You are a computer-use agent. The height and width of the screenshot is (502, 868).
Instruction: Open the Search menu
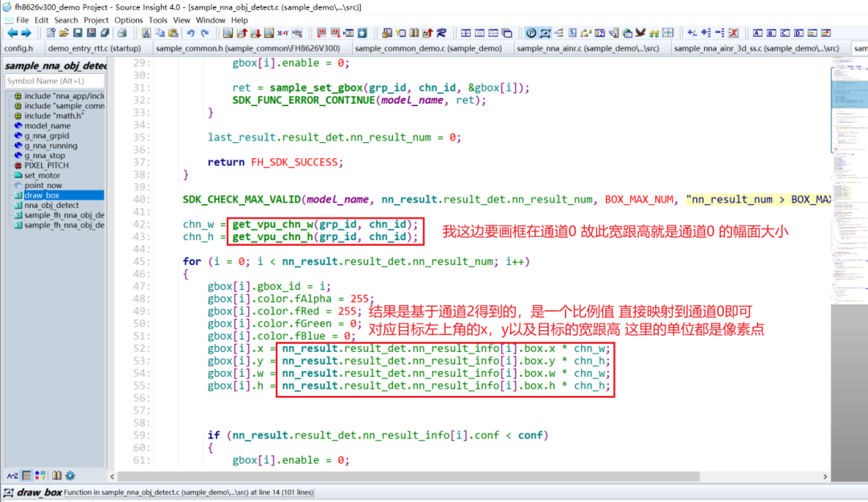pos(66,20)
